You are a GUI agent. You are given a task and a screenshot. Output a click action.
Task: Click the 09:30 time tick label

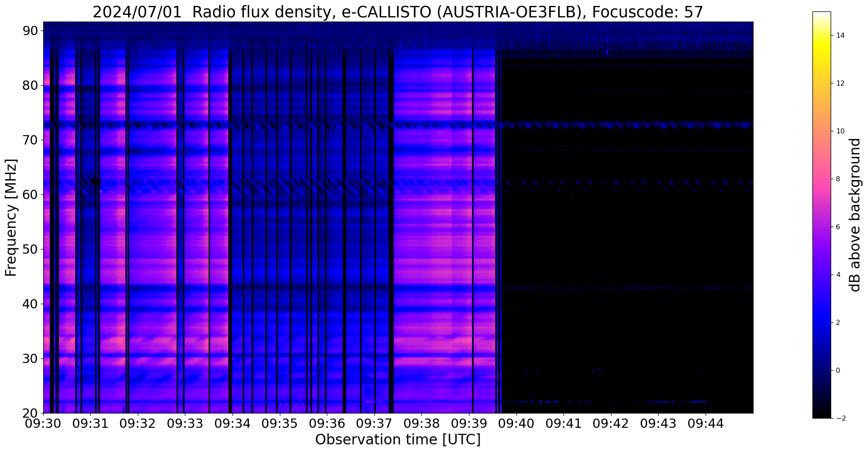point(43,424)
